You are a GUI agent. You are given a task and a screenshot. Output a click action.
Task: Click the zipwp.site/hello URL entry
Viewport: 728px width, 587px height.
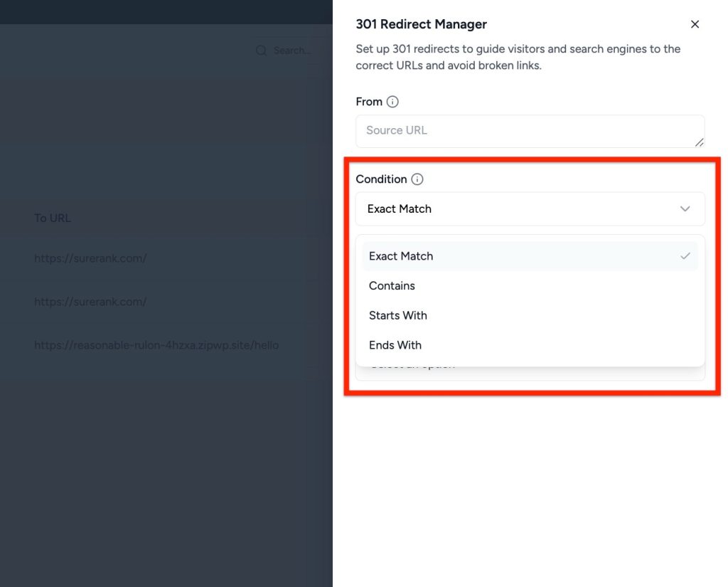coord(156,345)
